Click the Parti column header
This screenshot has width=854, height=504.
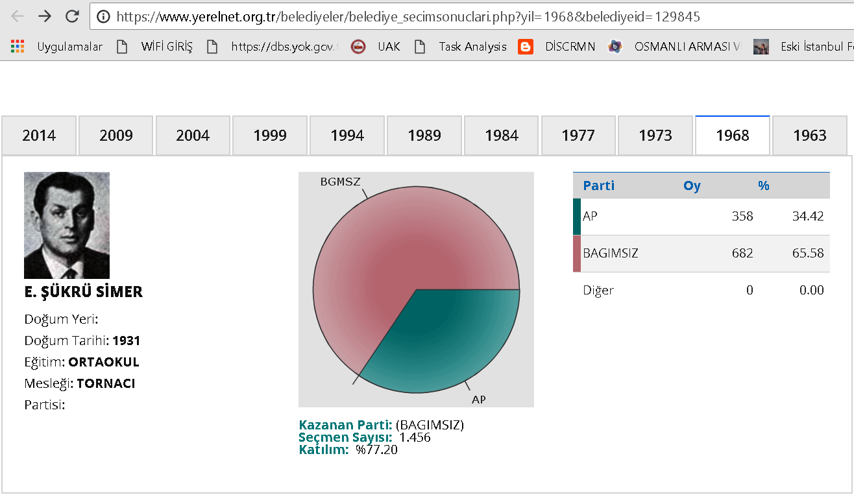pyautogui.click(x=598, y=186)
